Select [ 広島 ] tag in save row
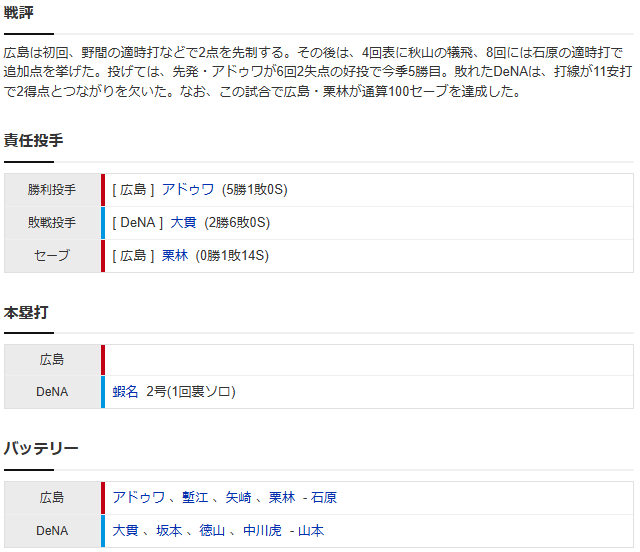This screenshot has height=552, width=640. click(133, 256)
